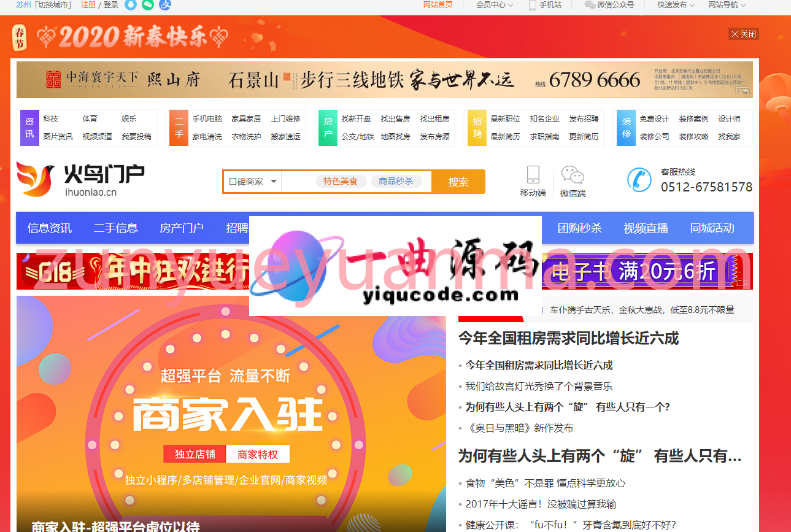Expand the 快速发布 dropdown
This screenshot has height=532, width=791.
[x=676, y=5]
